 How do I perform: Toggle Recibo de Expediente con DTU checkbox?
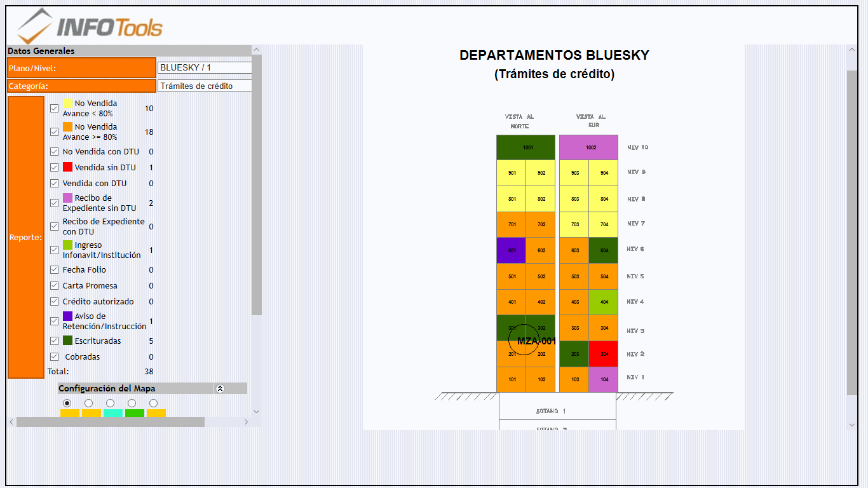click(55, 226)
